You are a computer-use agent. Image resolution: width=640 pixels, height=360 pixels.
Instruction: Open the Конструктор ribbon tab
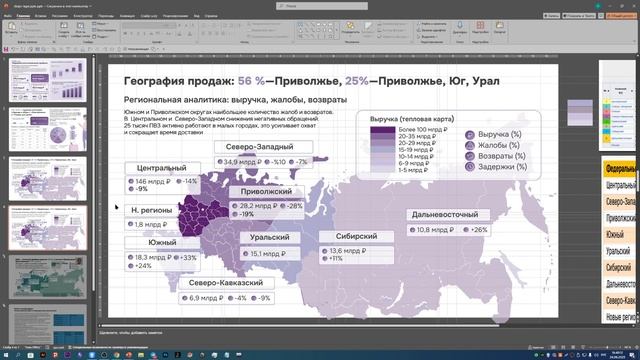point(83,16)
